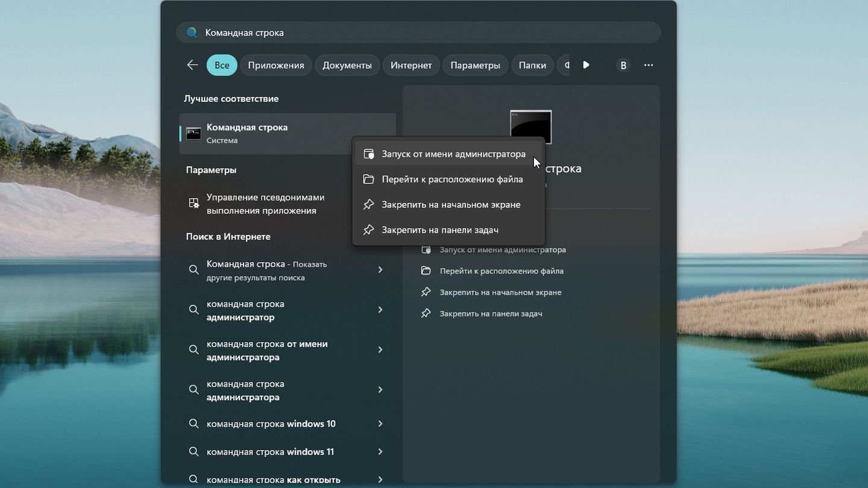
Task: Expand chevron for 'командная строка от имени администратора'
Action: [380, 349]
